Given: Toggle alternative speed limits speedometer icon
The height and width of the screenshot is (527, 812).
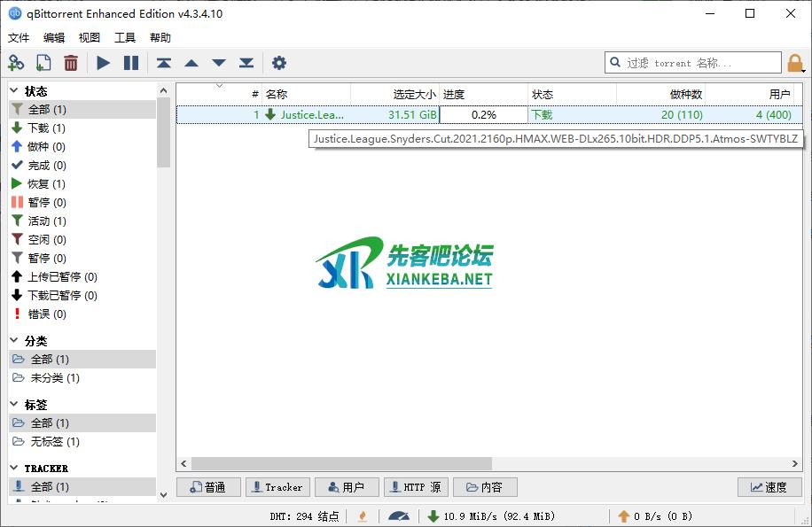Looking at the screenshot, I should [x=399, y=516].
